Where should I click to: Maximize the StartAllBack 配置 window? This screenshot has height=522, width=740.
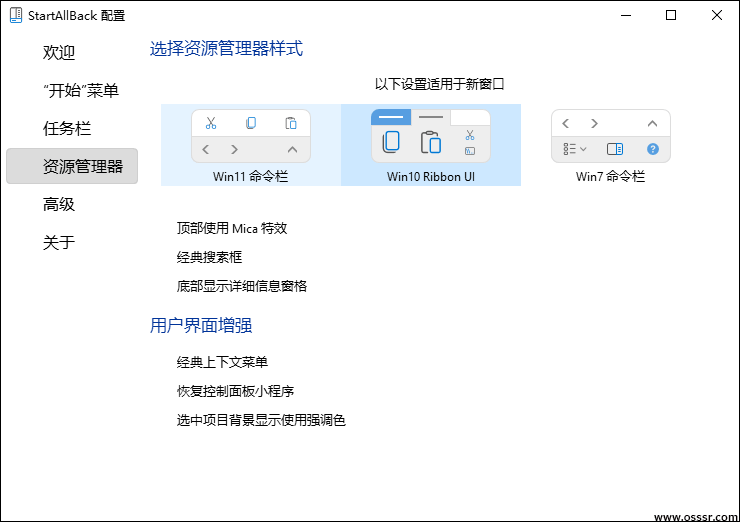(671, 15)
